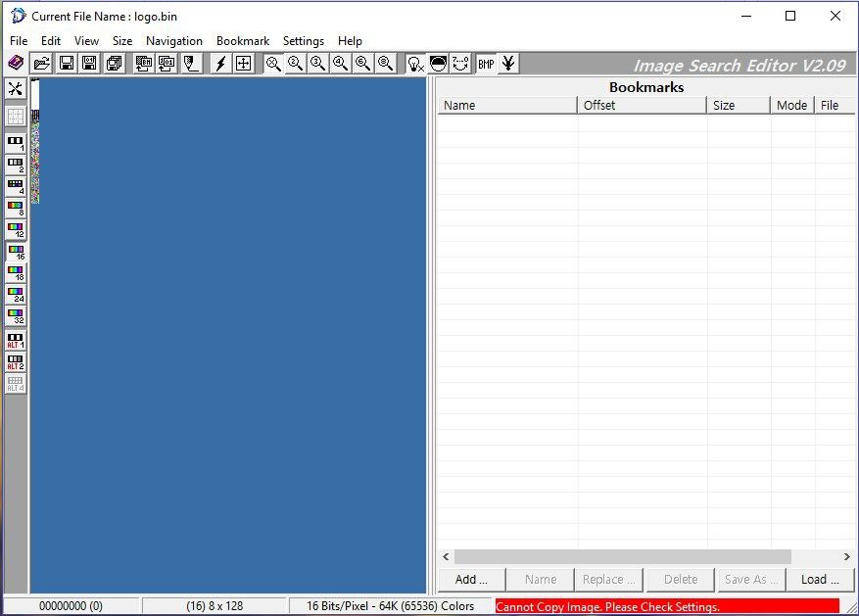Screen dimensions: 859x616
Task: Open the Bookmark menu
Action: [x=243, y=41]
